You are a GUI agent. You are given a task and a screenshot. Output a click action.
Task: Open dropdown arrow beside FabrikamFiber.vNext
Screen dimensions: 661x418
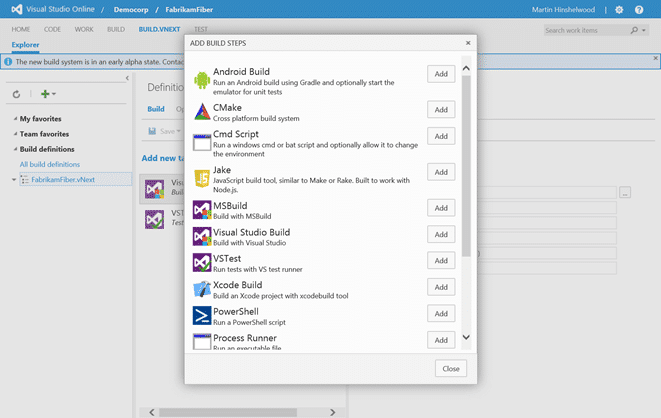[x=14, y=180]
